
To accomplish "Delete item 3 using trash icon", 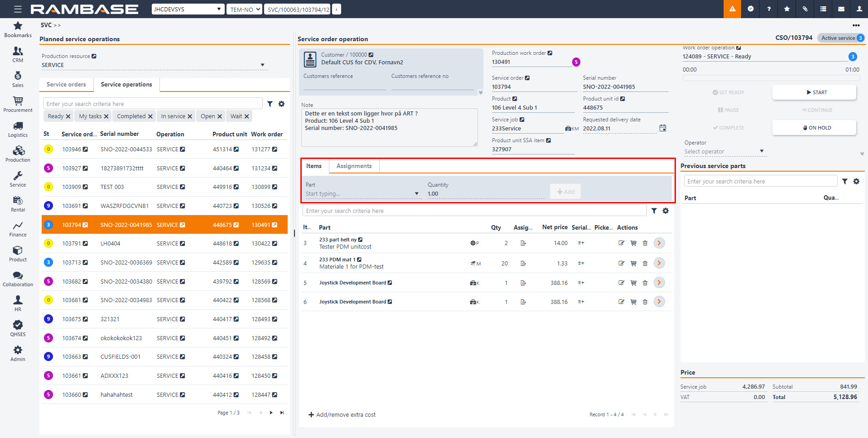I will coord(645,243).
